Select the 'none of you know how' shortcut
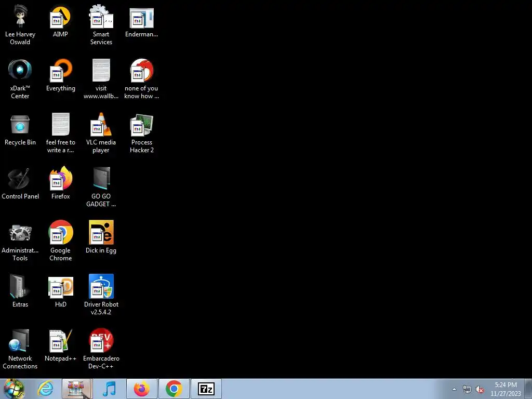The width and height of the screenshot is (532, 399). click(141, 79)
